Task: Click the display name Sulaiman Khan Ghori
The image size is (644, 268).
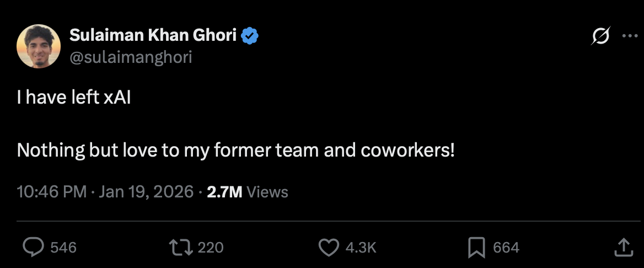Action: [153, 36]
